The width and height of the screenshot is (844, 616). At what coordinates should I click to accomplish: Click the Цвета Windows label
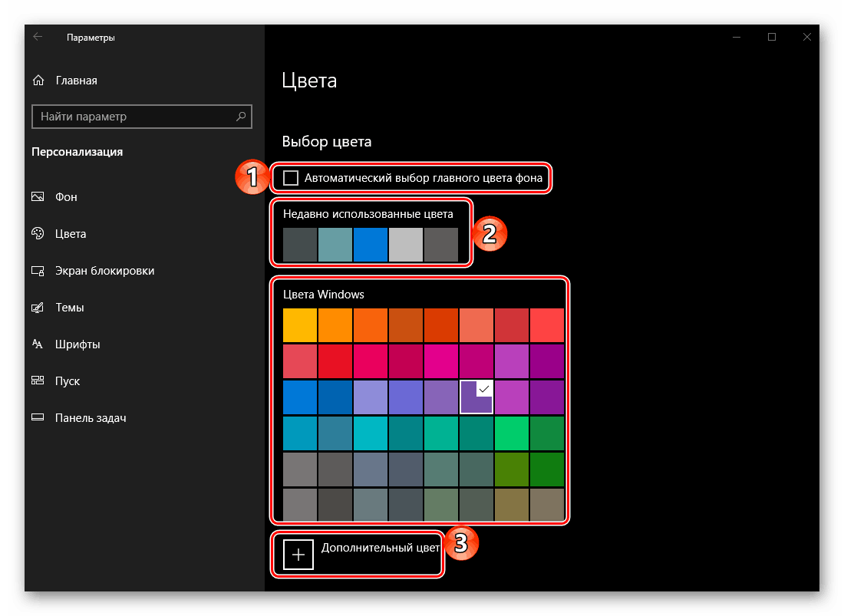point(324,295)
